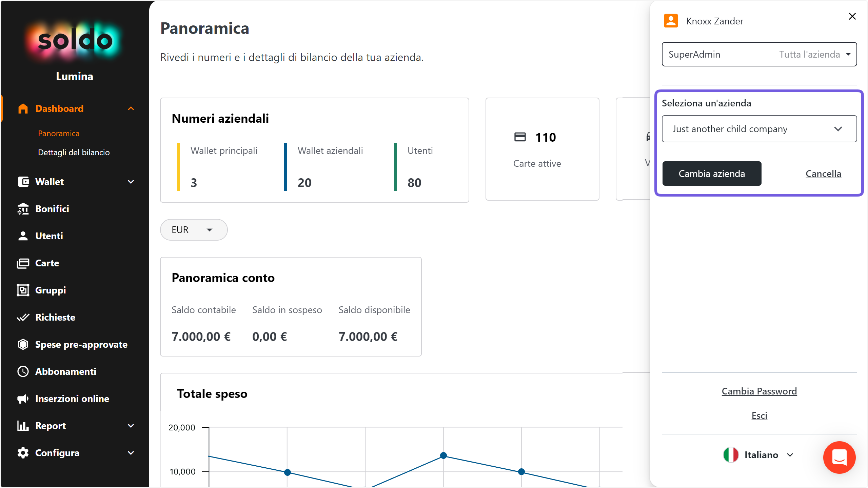Open the SuperAdmin role dropdown

pyautogui.click(x=759, y=54)
